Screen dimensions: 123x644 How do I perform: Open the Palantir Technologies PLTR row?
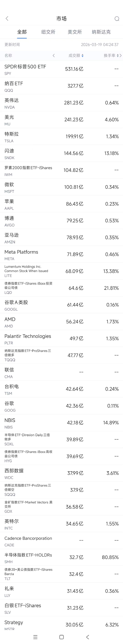tap(61, 339)
